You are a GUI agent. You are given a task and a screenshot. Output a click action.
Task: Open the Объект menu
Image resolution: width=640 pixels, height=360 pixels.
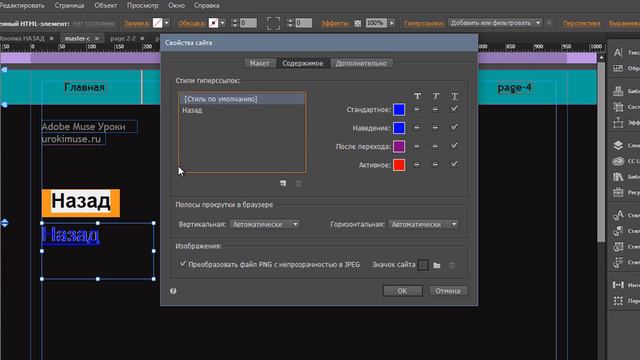105,5
